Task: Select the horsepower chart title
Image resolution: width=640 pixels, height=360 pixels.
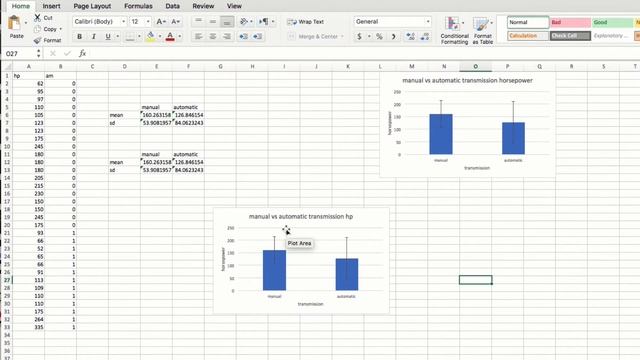Action: 467,80
